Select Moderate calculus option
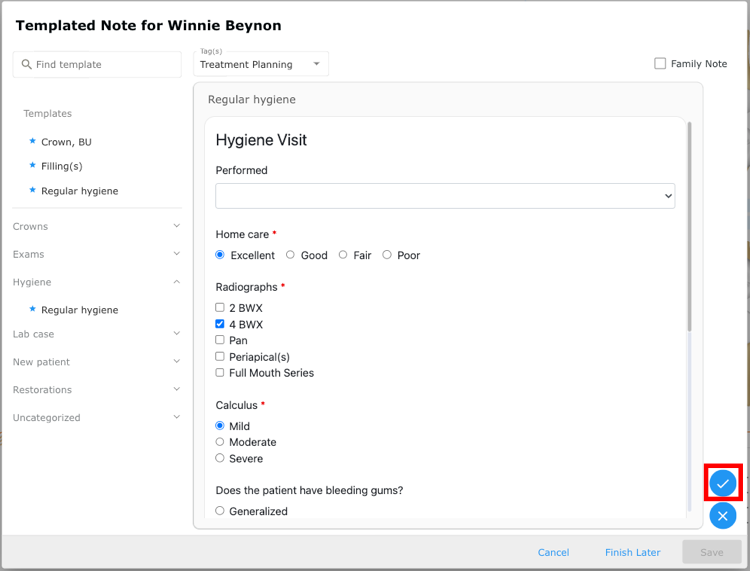Screen dimensions: 750x571 coord(220,442)
